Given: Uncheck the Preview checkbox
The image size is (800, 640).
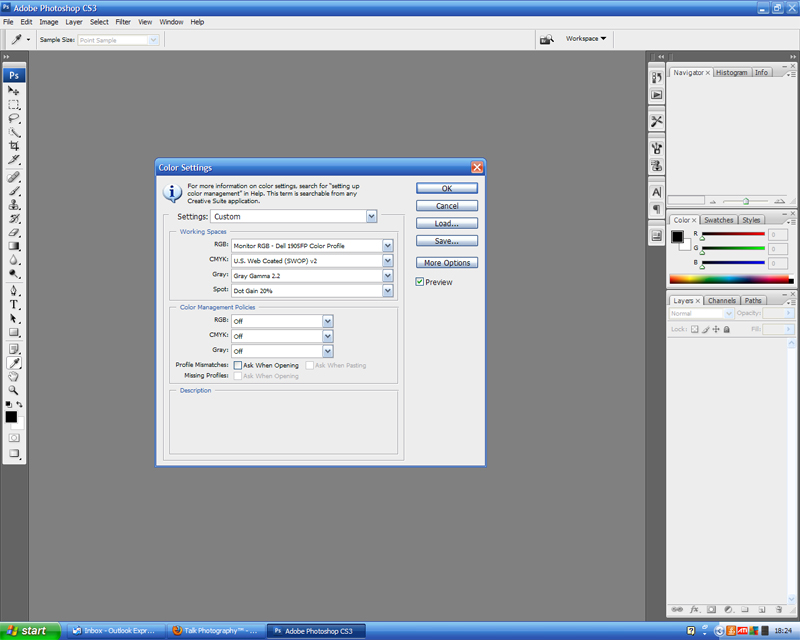Looking at the screenshot, I should 420,282.
